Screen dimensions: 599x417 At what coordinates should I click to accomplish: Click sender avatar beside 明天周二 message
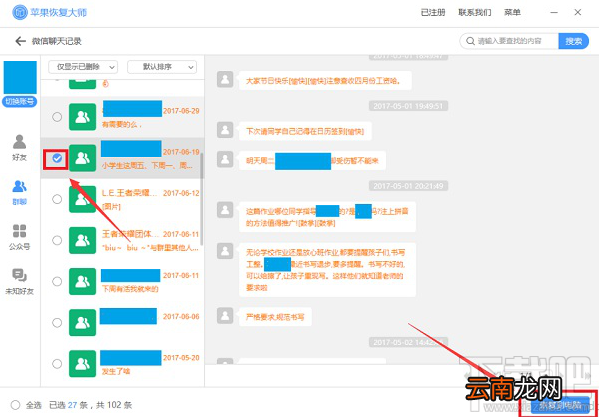(x=225, y=159)
